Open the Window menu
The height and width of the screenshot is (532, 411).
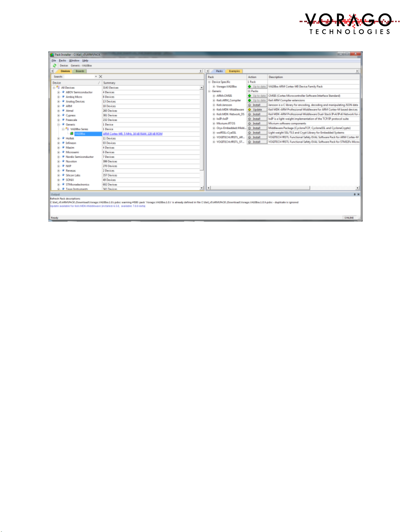click(x=74, y=60)
